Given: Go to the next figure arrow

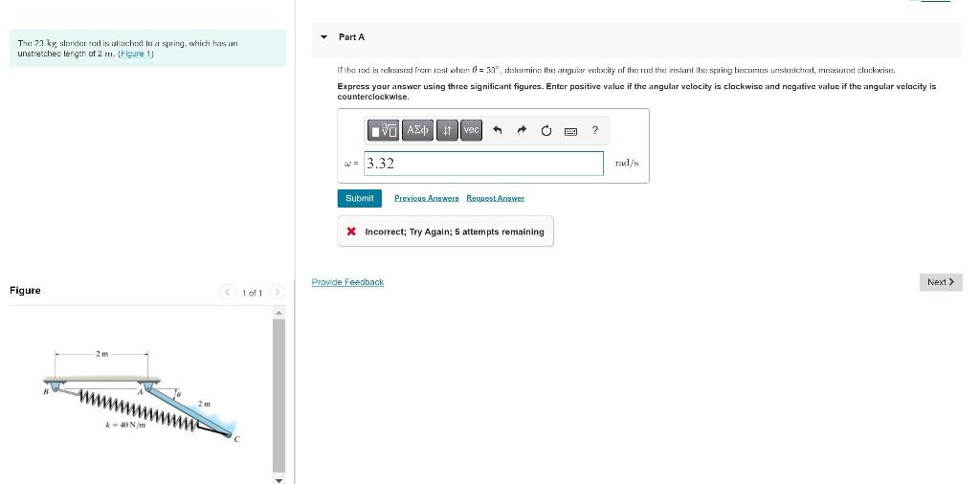Looking at the screenshot, I should coord(278,293).
